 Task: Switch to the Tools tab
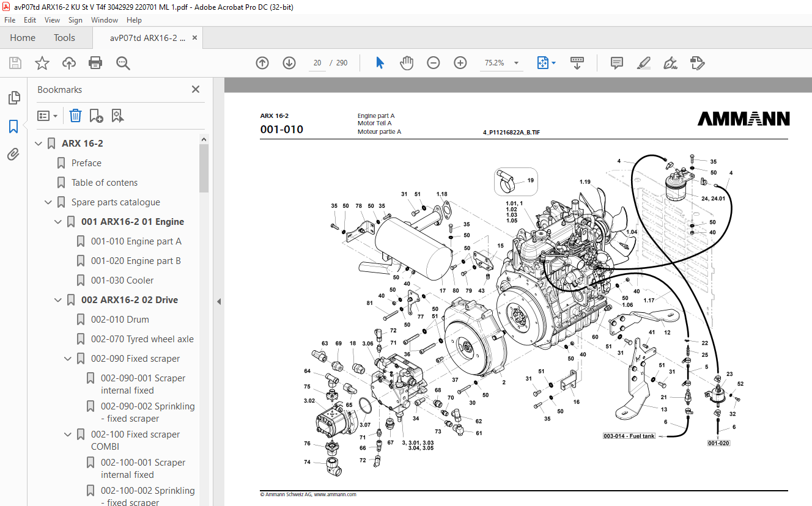coord(64,38)
